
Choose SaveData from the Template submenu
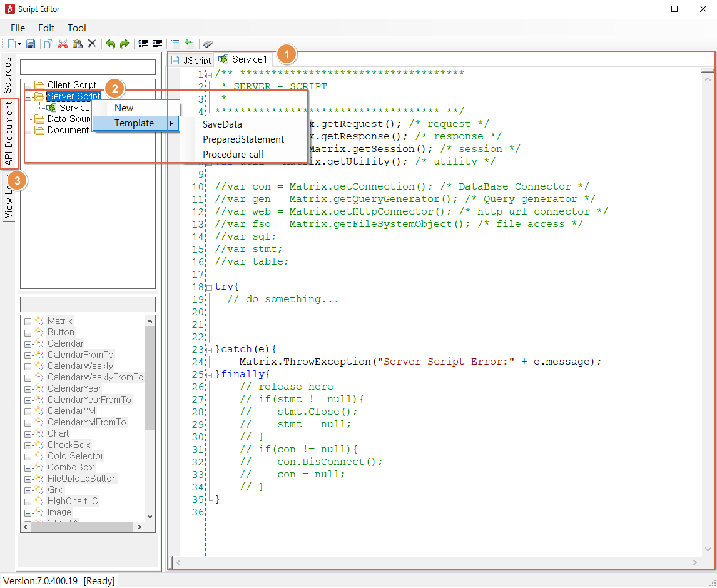222,124
